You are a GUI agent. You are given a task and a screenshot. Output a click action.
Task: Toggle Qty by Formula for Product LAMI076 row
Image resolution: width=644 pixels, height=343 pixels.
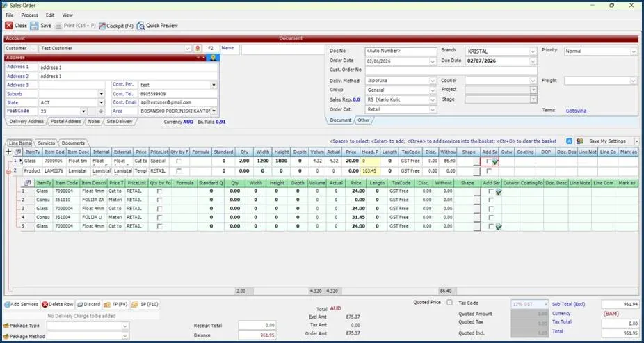(178, 171)
